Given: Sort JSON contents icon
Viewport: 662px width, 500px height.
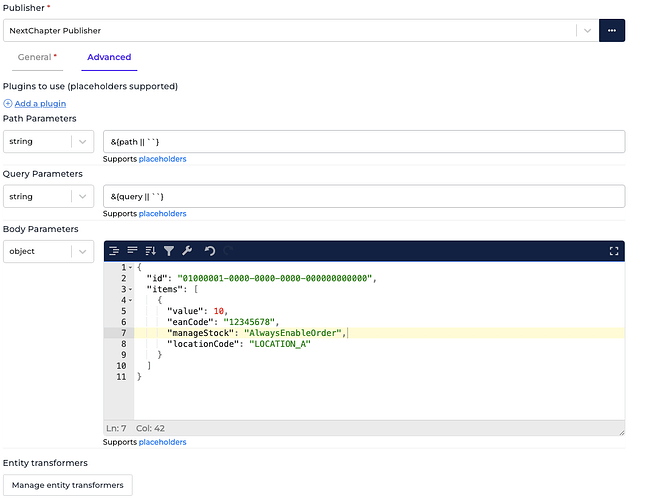Looking at the screenshot, I should (x=150, y=251).
